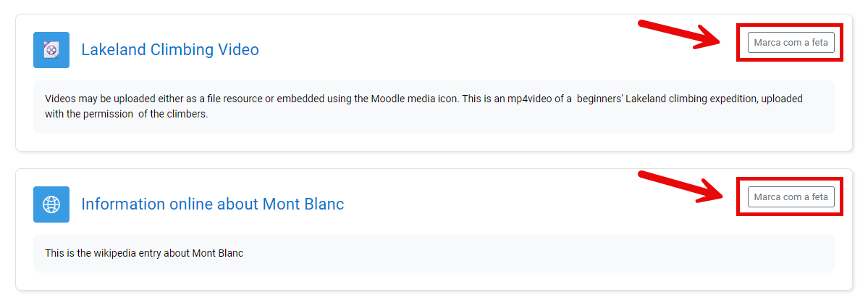Open Information online about Mont Blanc link

pyautogui.click(x=212, y=204)
